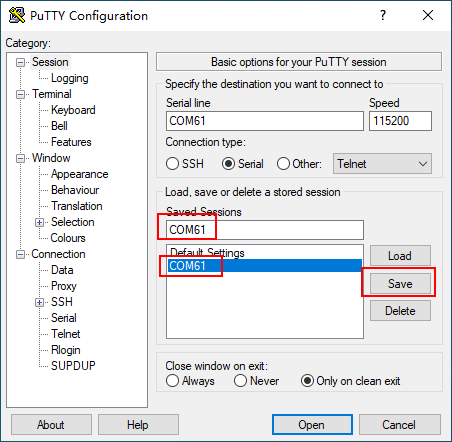Click the PuTTY icon in title bar
The height and width of the screenshot is (442, 452).
click(16, 15)
